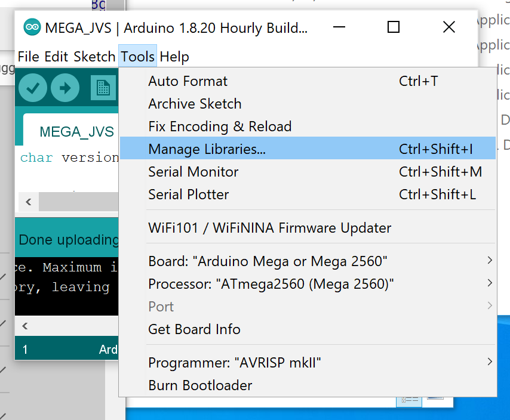Maximize the Arduino window
The image size is (510, 420).
393,27
